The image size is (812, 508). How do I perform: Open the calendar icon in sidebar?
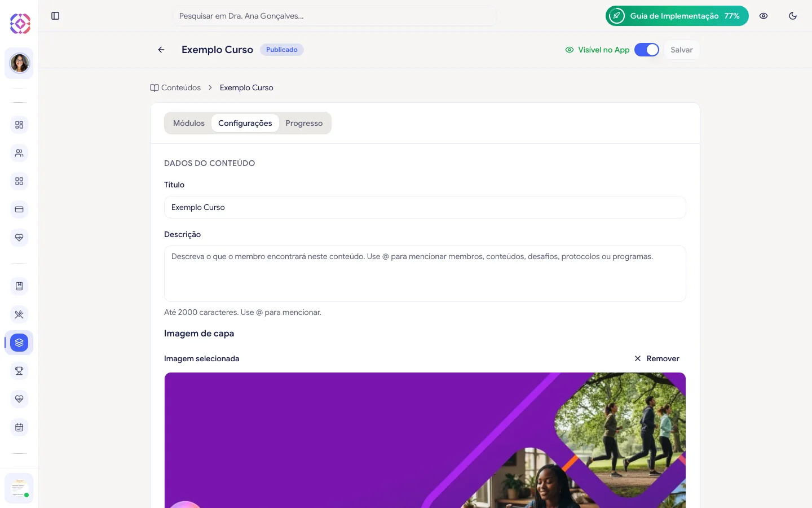[x=19, y=427]
